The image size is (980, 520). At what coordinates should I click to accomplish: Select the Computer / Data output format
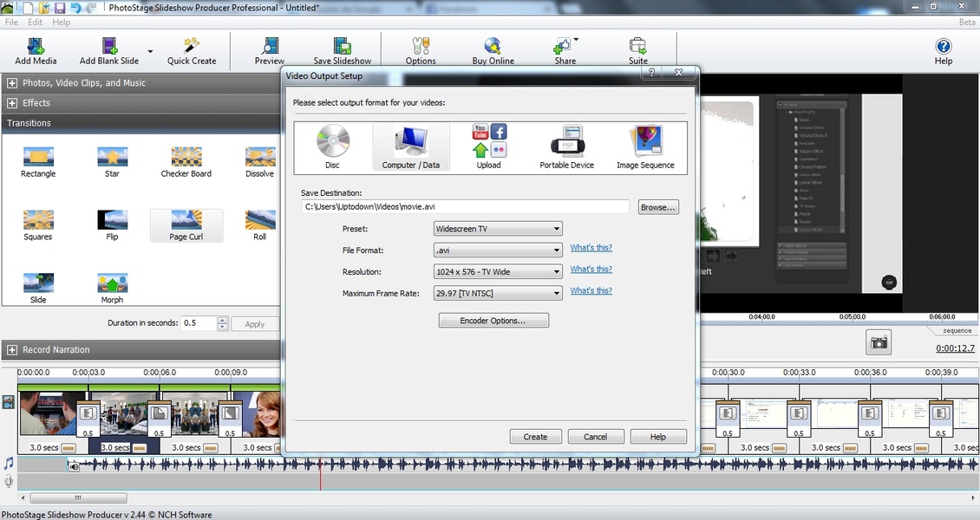(410, 147)
